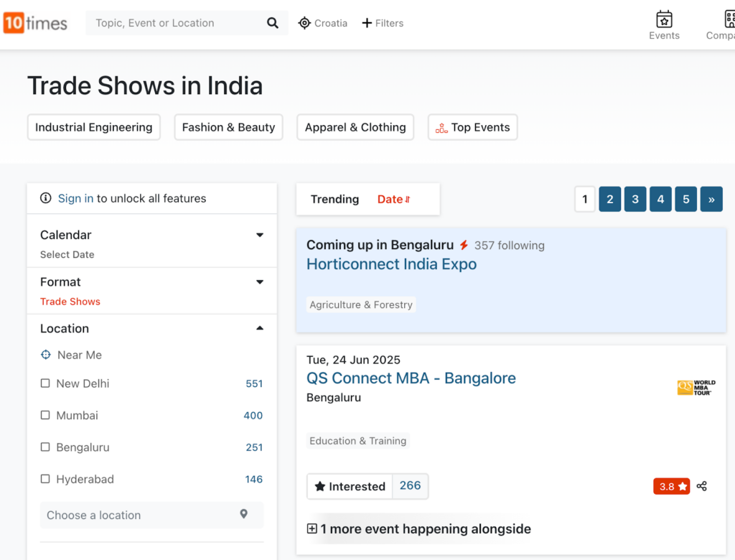Screen dimensions: 735x560
Task: Click the Events label in the header
Action: (x=664, y=36)
